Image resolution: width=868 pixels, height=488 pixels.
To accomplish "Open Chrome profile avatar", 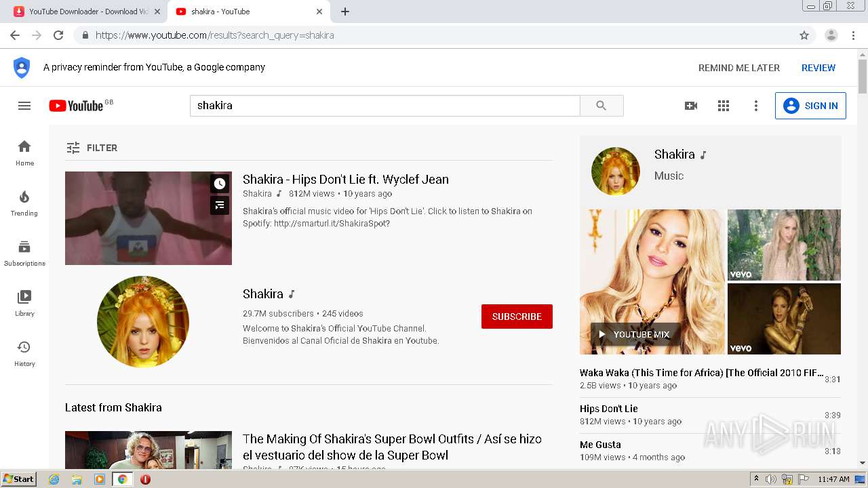I will click(831, 35).
